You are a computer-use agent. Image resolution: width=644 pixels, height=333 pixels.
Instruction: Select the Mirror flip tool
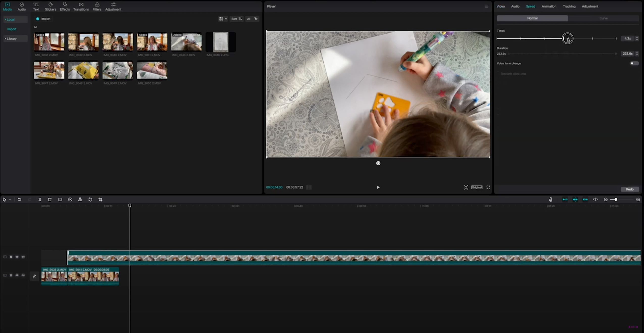coord(80,200)
